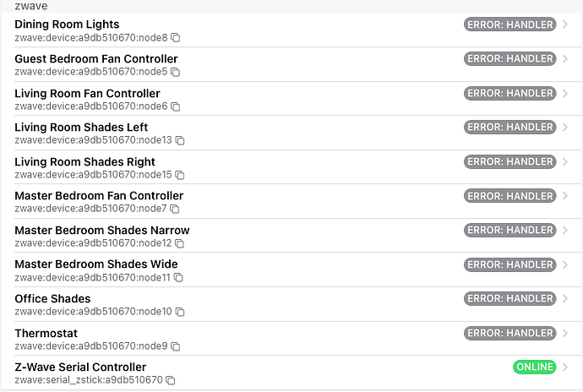Copy the Z-Wave Serial Controller UID
Image resolution: width=583 pixels, height=392 pixels.
tap(171, 381)
